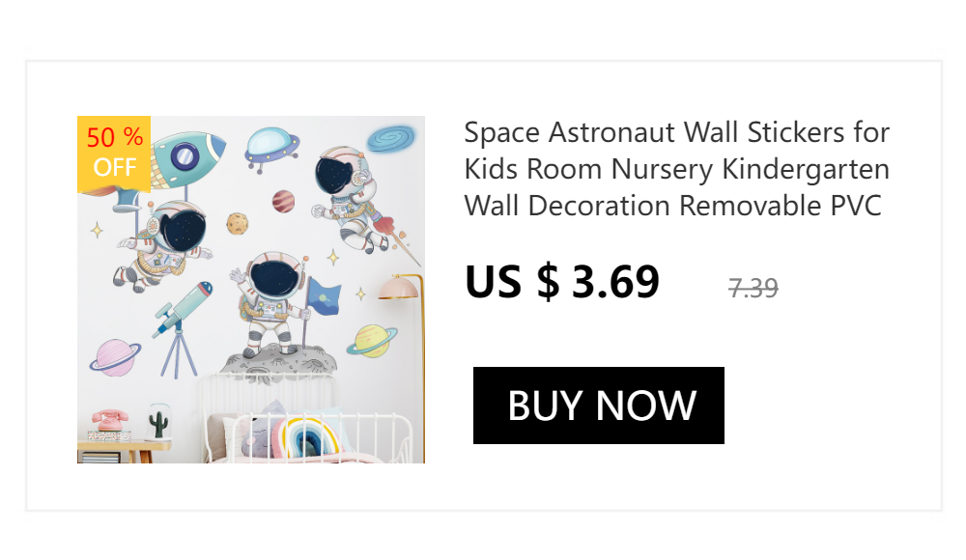This screenshot has width=966, height=560.
Task: Click the rainbow pillow on the bed
Action: pyautogui.click(x=305, y=436)
